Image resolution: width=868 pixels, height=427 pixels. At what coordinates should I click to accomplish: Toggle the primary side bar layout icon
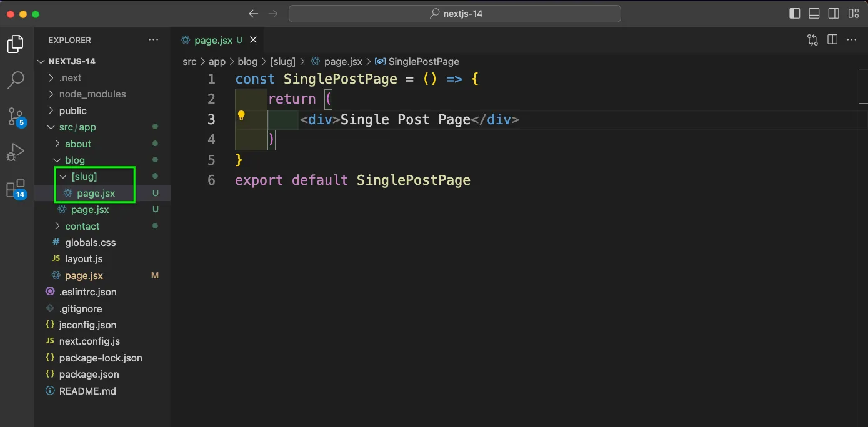click(795, 14)
